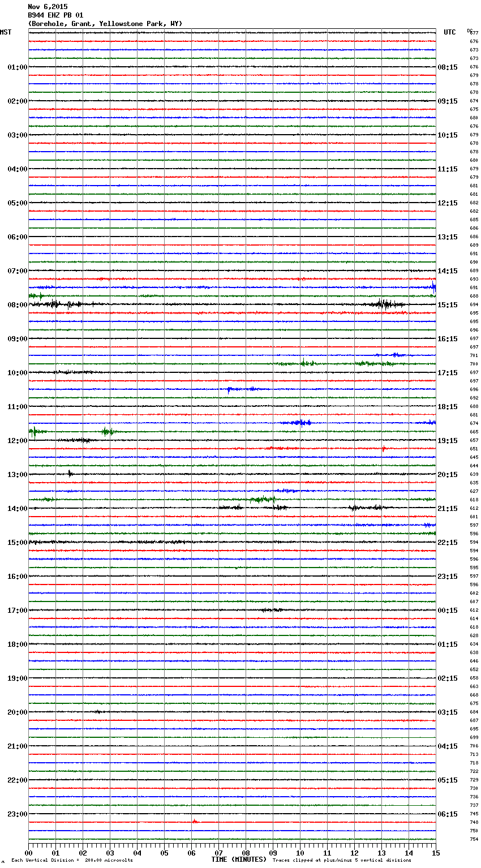
Task: Select the 06:15 UTC time label
Action: (x=448, y=814)
